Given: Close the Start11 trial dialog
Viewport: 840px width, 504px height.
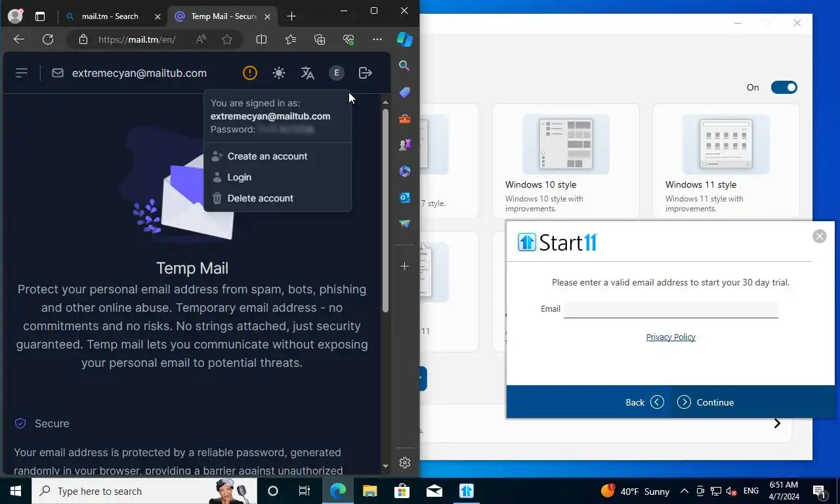Looking at the screenshot, I should click(x=820, y=236).
